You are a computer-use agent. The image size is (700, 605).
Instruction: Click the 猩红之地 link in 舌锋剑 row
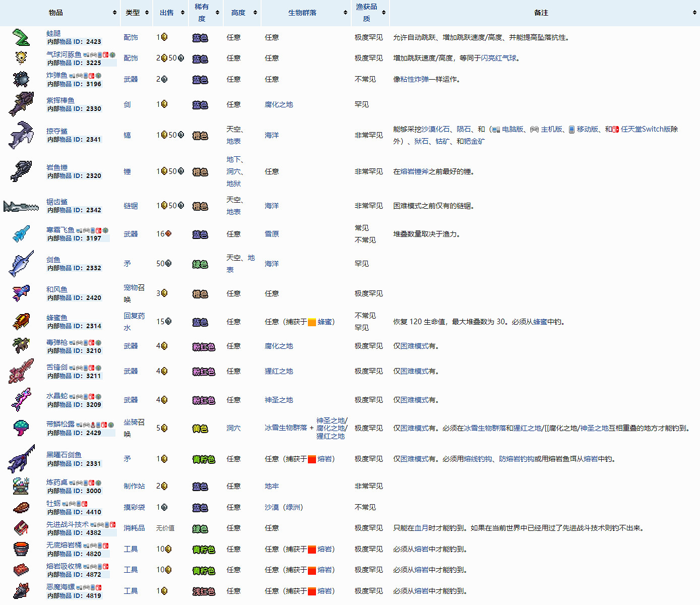tap(279, 371)
